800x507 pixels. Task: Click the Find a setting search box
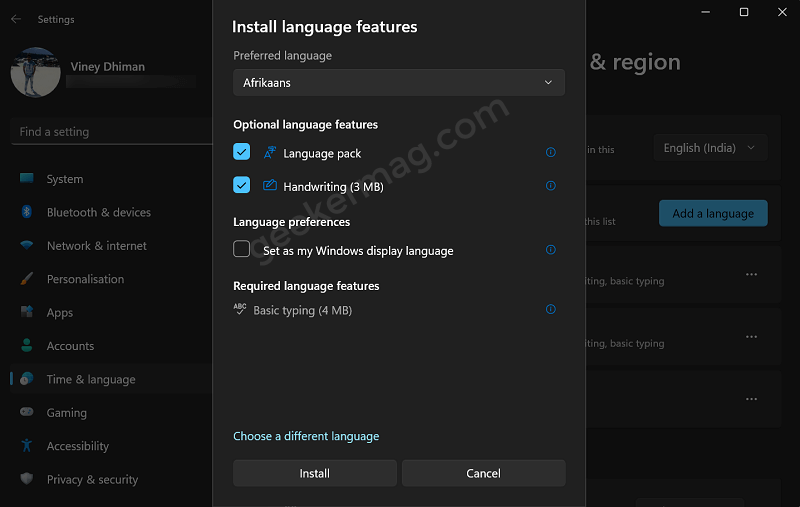(x=111, y=132)
